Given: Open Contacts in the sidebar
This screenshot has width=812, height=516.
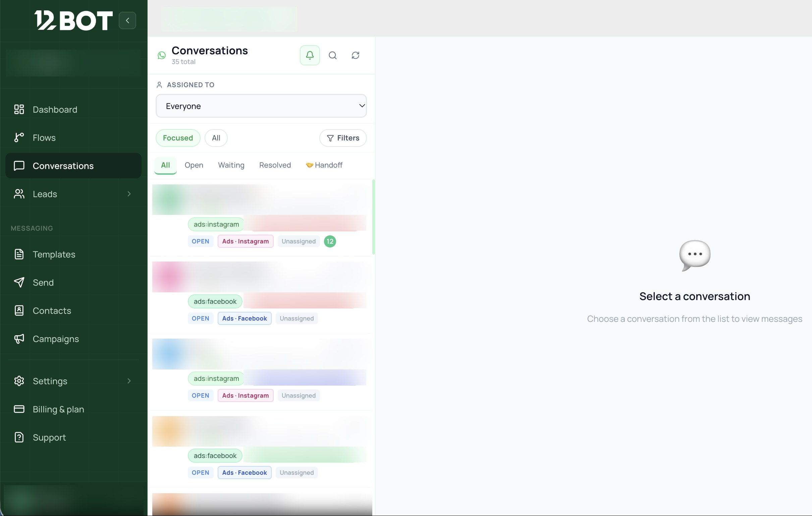Looking at the screenshot, I should (x=73, y=310).
